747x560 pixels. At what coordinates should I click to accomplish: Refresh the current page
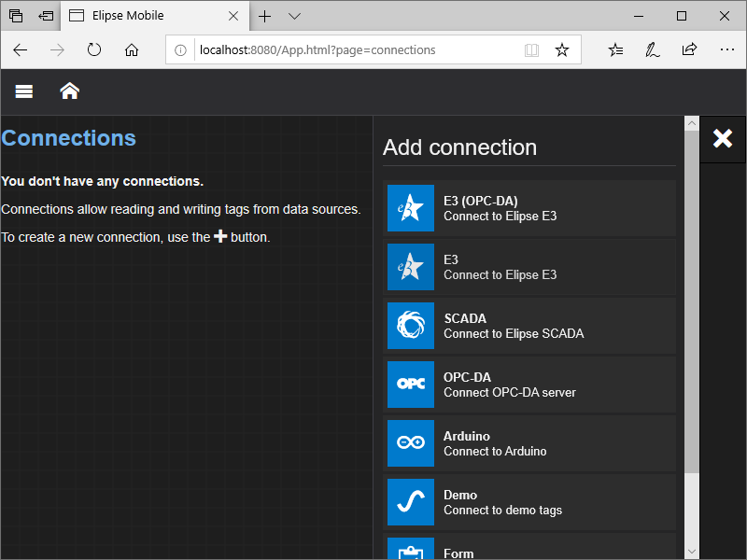(94, 50)
